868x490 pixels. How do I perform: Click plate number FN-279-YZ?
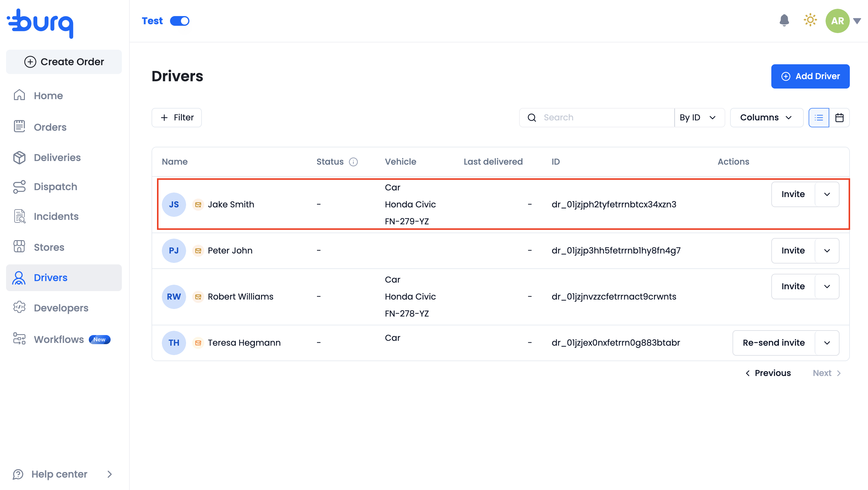[x=407, y=222]
